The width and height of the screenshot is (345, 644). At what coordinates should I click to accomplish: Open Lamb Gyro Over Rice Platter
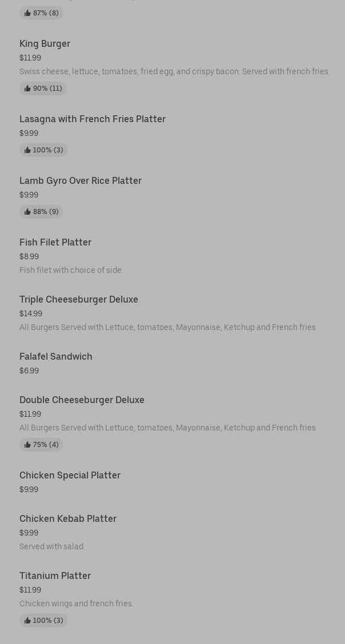80,180
